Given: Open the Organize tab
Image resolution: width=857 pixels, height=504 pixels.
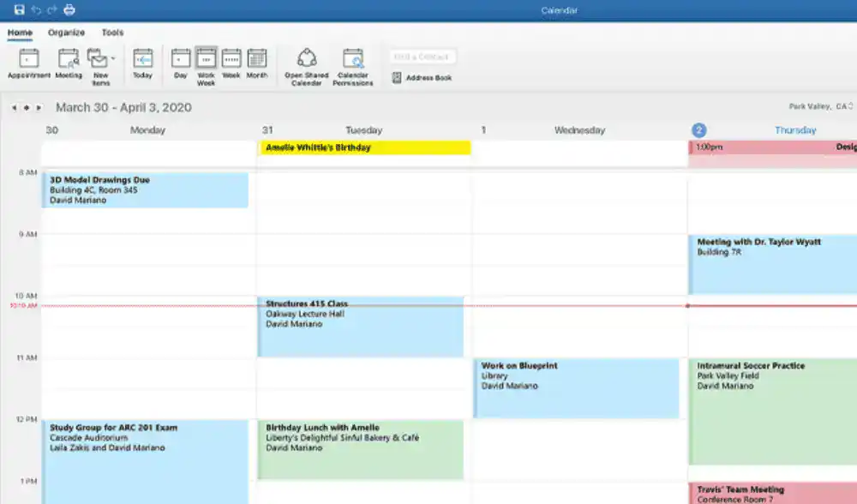Looking at the screenshot, I should [66, 33].
